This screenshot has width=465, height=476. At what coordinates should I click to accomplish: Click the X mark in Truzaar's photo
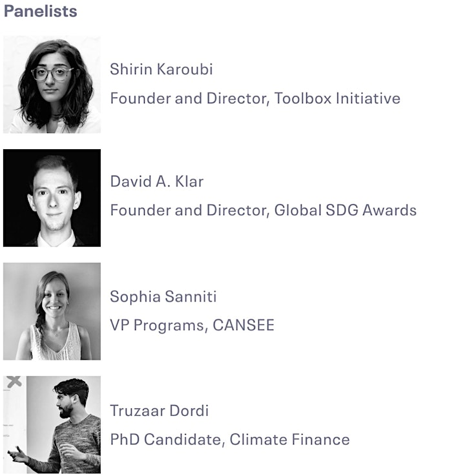click(x=14, y=382)
